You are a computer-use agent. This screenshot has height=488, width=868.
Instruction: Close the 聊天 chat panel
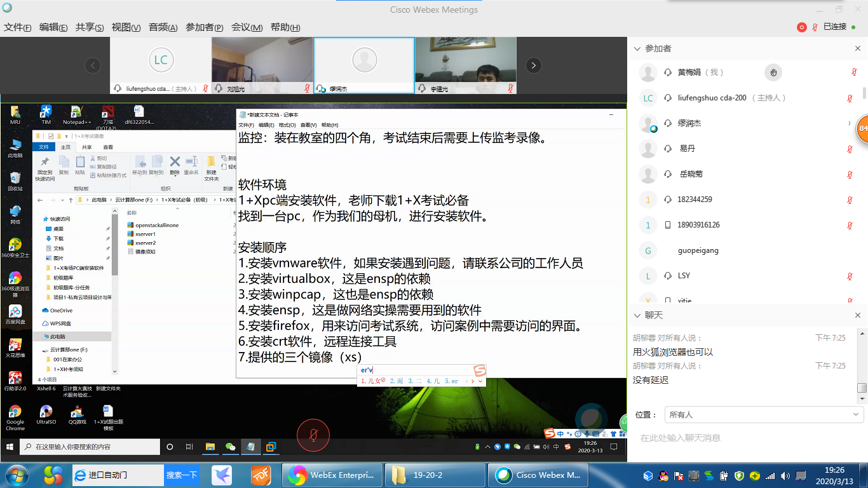(x=858, y=316)
